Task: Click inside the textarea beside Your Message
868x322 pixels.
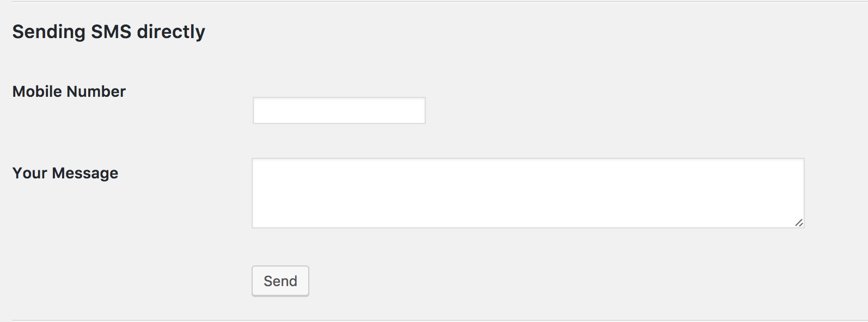Action: coord(528,193)
